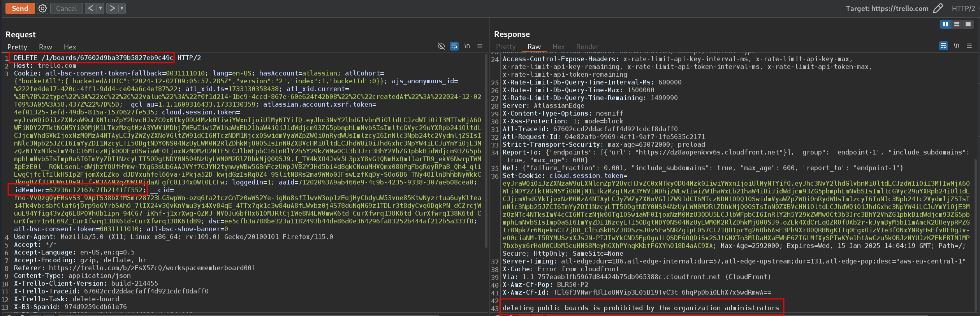Click the Server-Timing response header

pos(734,262)
